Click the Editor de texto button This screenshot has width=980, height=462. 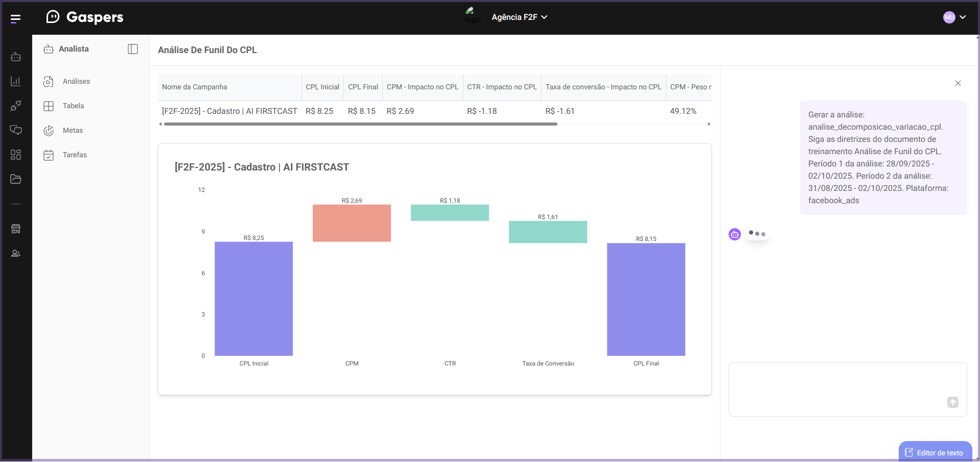(x=935, y=452)
